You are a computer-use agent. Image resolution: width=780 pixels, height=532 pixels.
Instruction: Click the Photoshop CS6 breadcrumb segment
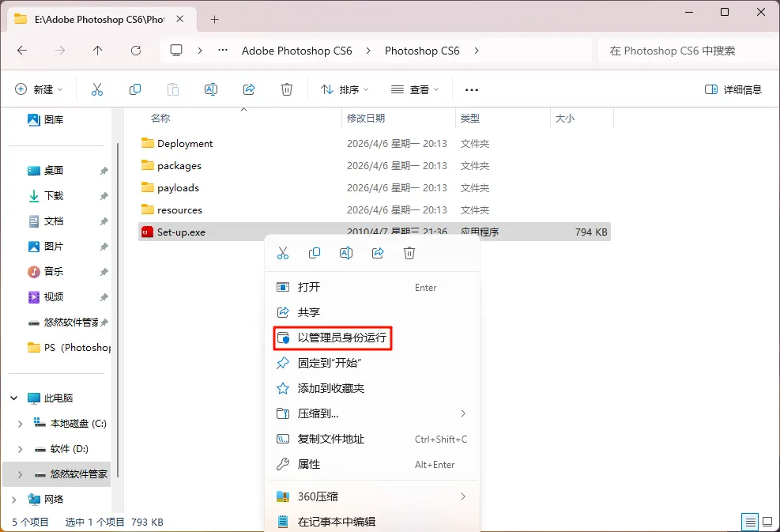422,51
